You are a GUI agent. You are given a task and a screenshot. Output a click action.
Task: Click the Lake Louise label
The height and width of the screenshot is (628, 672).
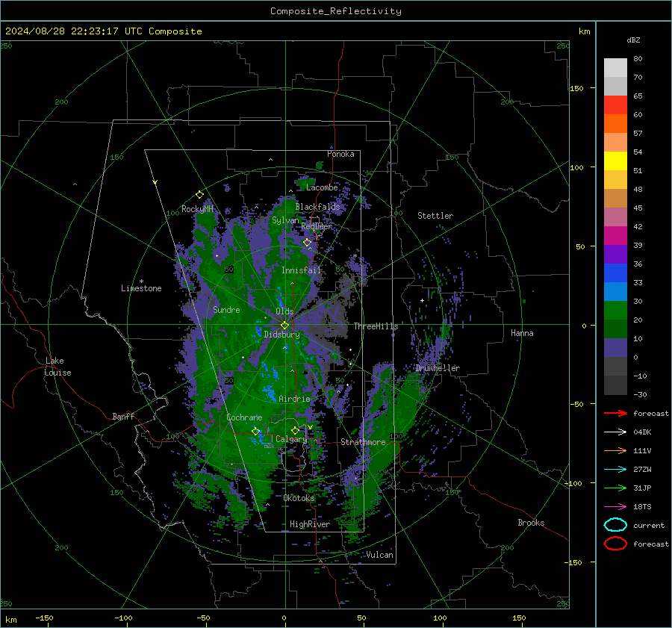tap(57, 367)
